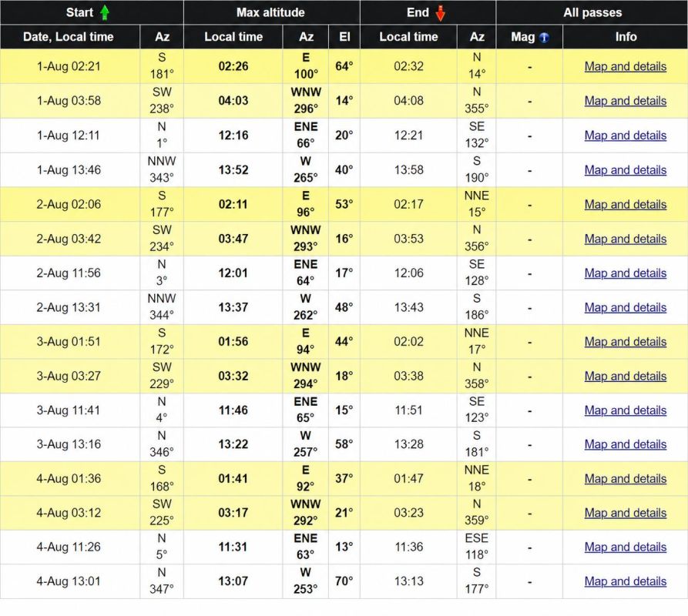Screen dimensions: 688x616
Task: Click the red down arrow beside End
Action: pyautogui.click(x=440, y=13)
